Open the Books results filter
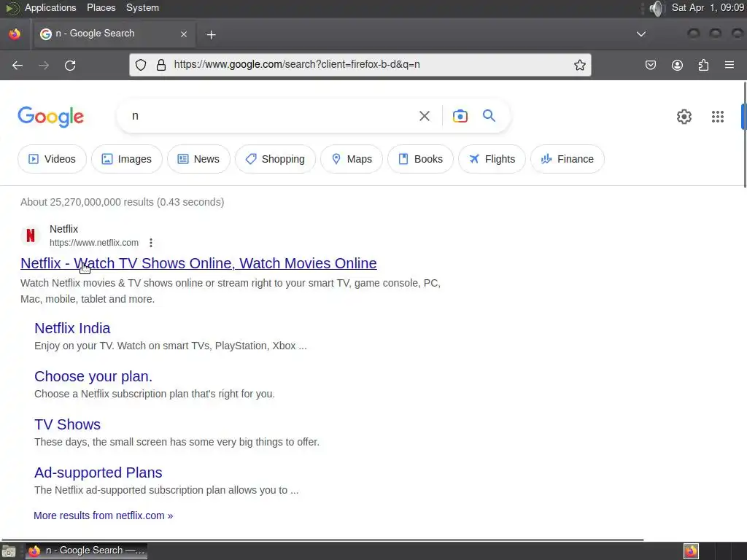The width and height of the screenshot is (747, 560). point(420,159)
